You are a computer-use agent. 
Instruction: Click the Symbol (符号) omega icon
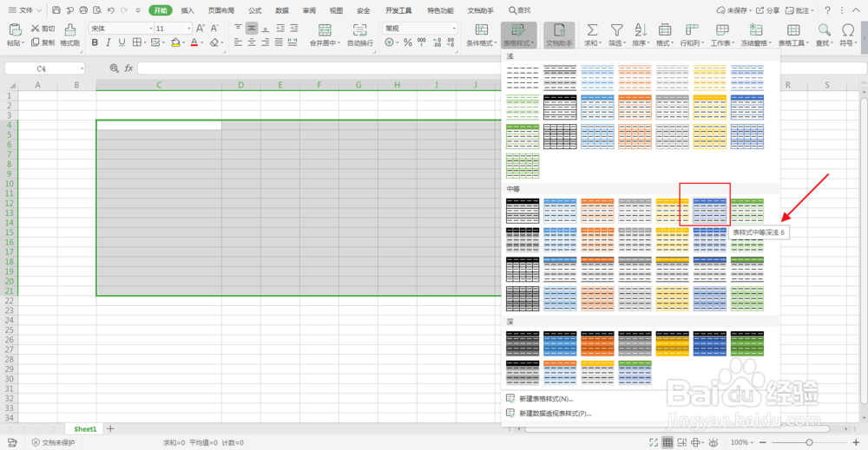(x=847, y=29)
